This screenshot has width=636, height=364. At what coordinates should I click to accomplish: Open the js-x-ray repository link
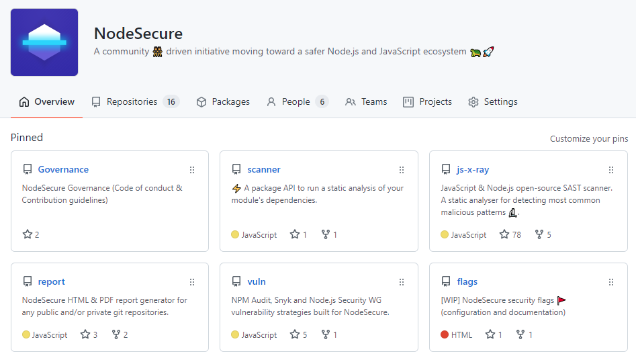(x=473, y=170)
